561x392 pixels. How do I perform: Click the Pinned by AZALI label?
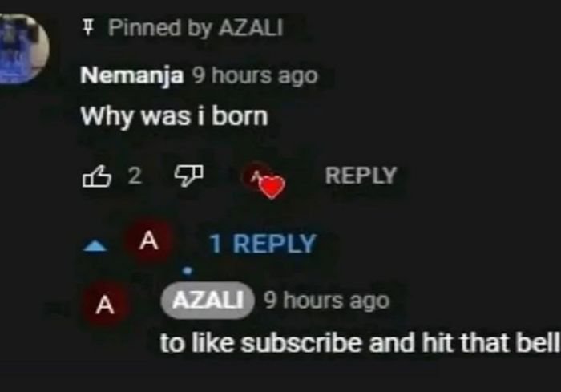click(x=196, y=30)
